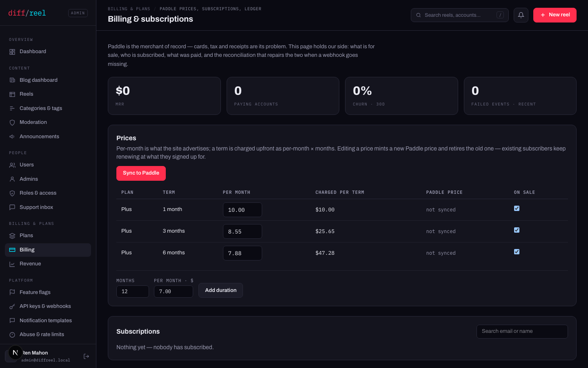Click the Sync to Paddle button
This screenshot has width=588, height=368.
[141, 173]
